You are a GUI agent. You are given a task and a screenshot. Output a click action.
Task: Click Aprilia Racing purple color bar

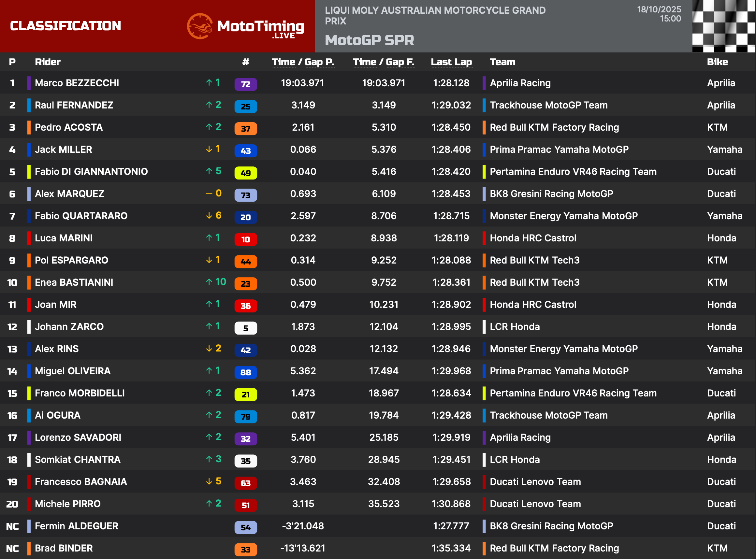coord(484,83)
